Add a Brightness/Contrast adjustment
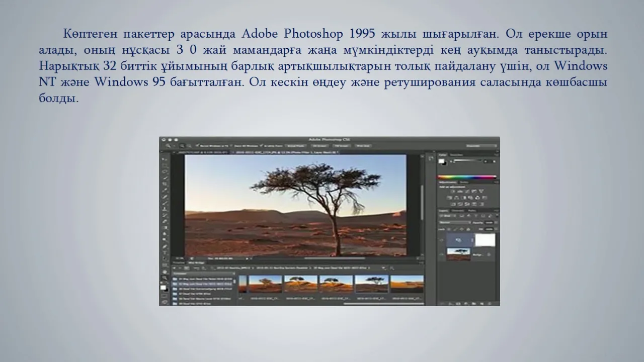Image resolution: width=644 pixels, height=362 pixels. [453, 191]
